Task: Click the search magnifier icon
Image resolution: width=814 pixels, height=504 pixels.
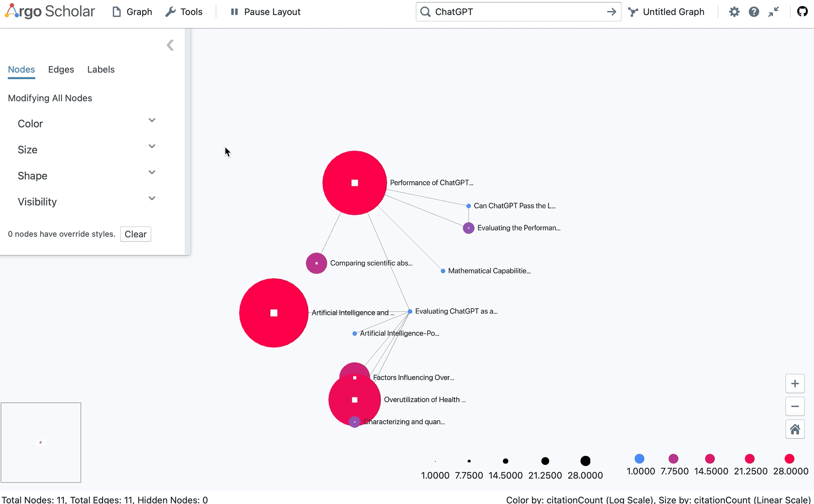Action: click(x=425, y=12)
